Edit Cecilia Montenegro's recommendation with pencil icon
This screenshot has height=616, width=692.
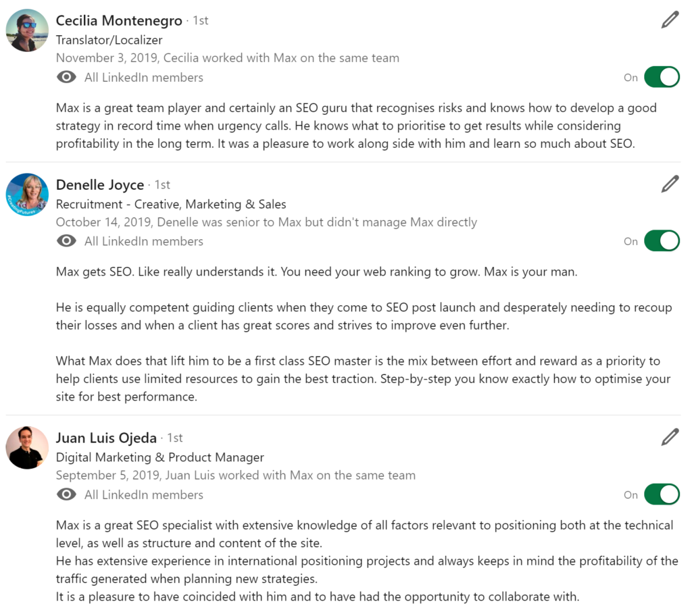pyautogui.click(x=670, y=20)
